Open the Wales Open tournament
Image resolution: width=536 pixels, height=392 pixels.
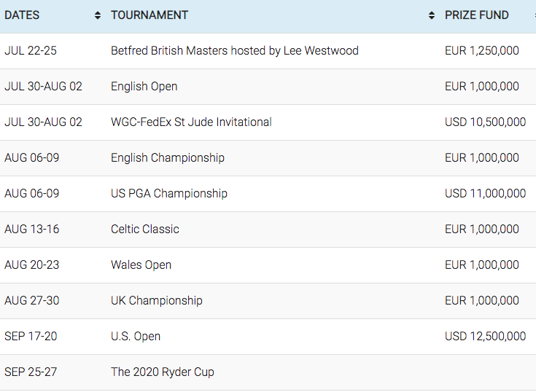141,265
